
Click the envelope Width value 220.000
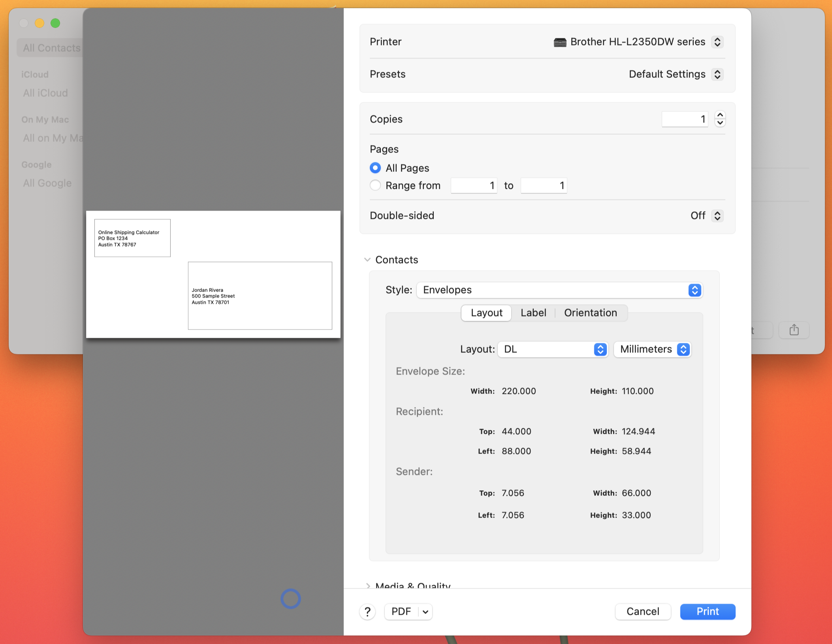[x=519, y=391]
